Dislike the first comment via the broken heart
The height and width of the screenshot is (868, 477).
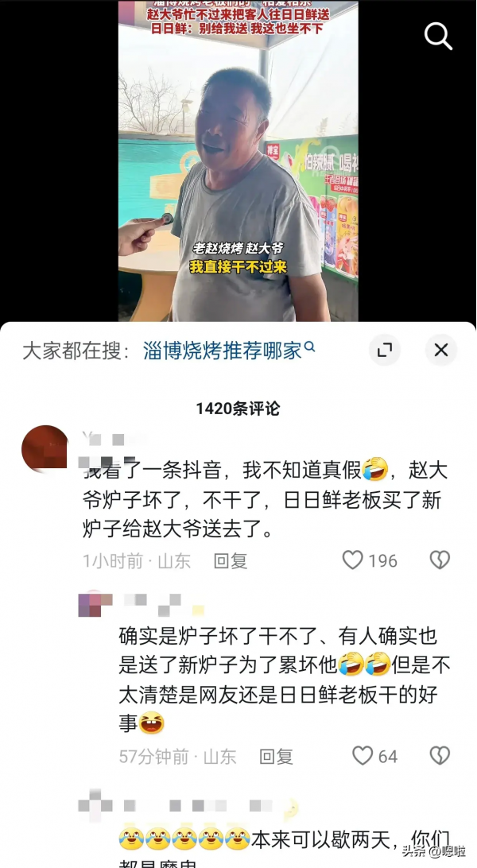coord(440,560)
